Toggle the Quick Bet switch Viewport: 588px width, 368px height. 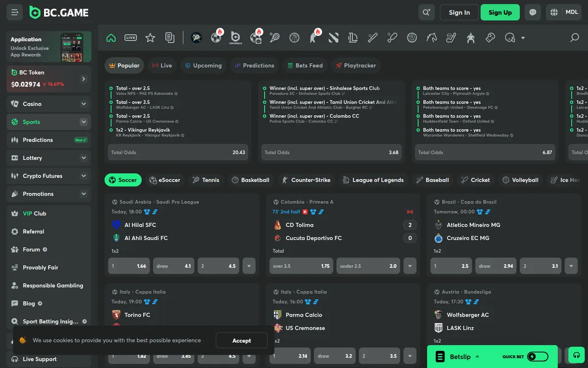(538, 357)
